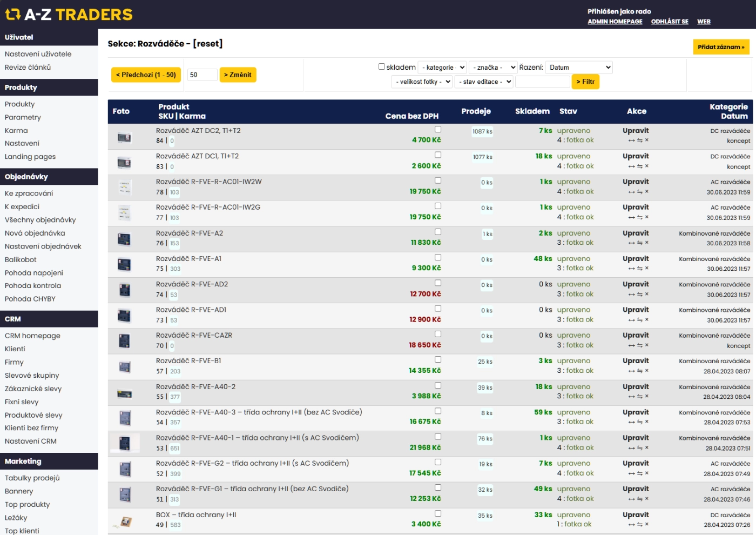
Task: Click the Přidat záznam button
Action: 720,47
